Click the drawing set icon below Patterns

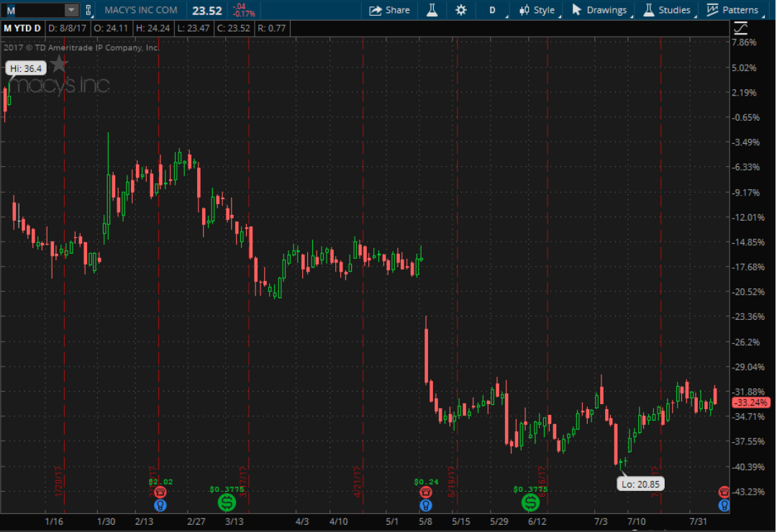tap(740, 28)
